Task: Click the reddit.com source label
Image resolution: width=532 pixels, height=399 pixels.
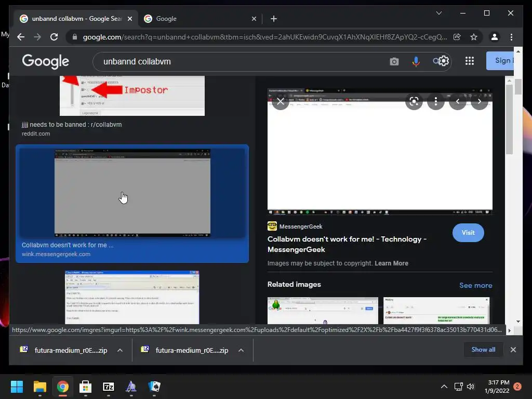Action: tap(36, 134)
